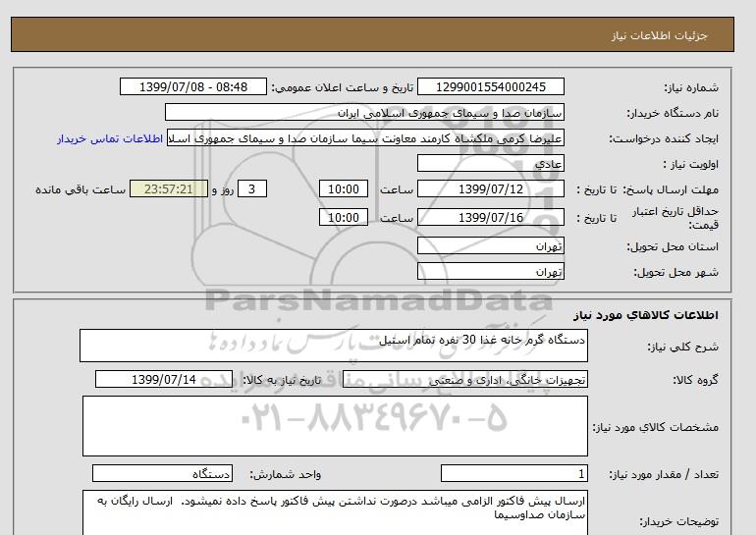Viewport: 756px width, 535px height.
Task: Click the تاریخ و ساعت اعلان عمومی label
Action: (343, 87)
